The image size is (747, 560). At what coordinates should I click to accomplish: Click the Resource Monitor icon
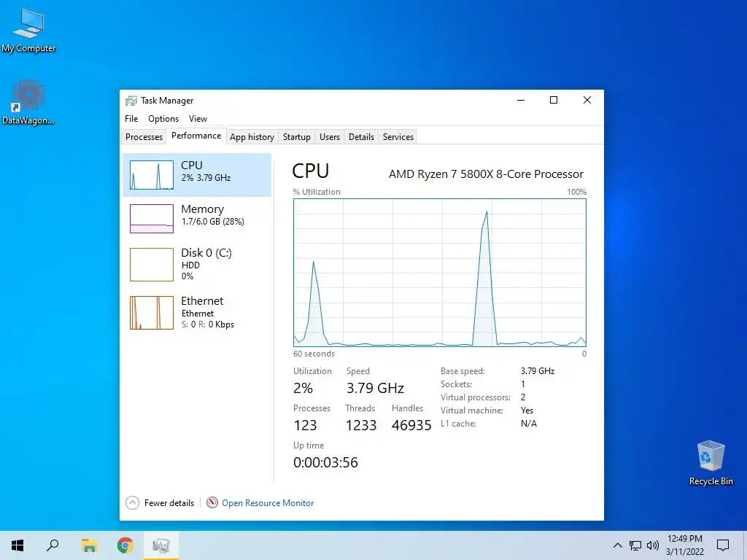tap(212, 503)
